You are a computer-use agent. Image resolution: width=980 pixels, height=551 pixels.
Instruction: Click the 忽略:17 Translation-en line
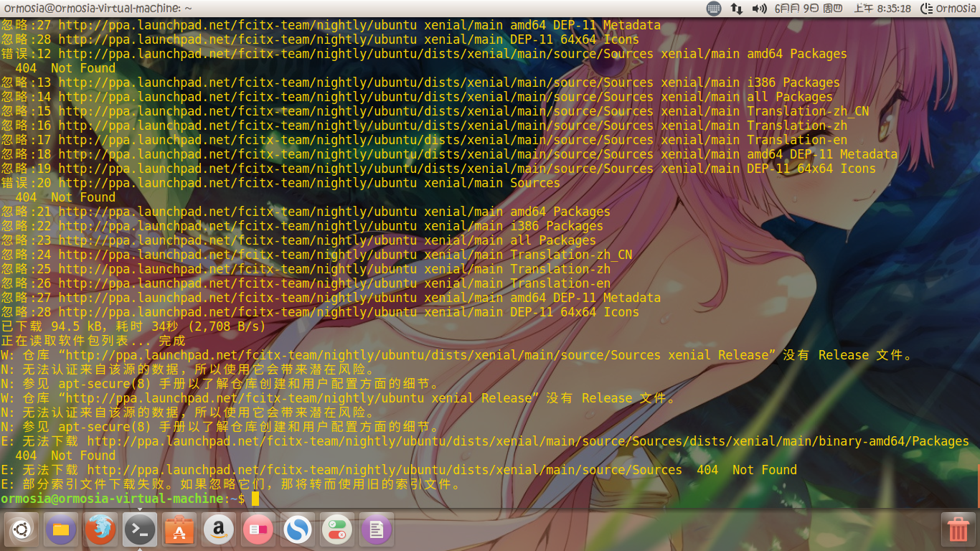(x=424, y=140)
